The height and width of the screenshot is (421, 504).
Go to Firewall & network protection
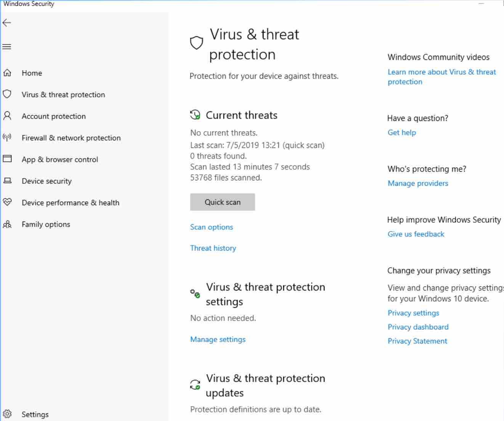click(x=71, y=138)
